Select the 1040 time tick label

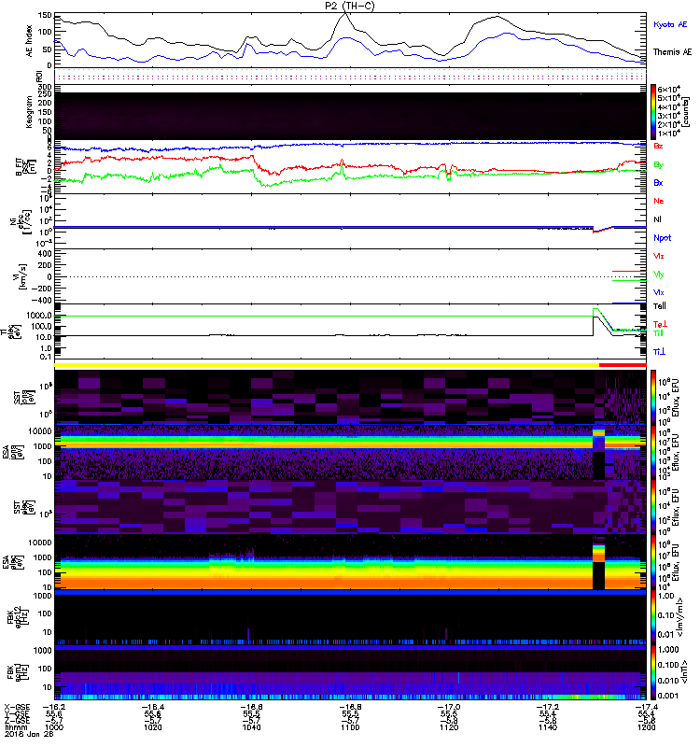(x=251, y=727)
